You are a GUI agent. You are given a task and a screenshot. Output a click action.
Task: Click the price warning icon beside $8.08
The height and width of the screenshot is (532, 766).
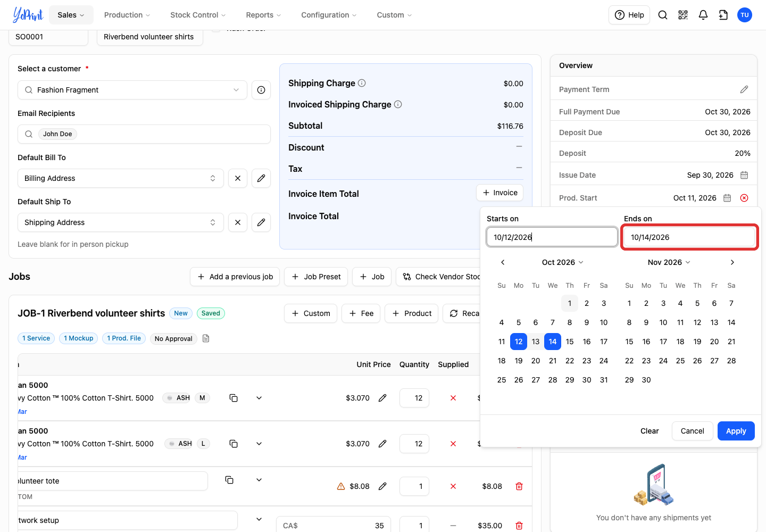pos(341,486)
